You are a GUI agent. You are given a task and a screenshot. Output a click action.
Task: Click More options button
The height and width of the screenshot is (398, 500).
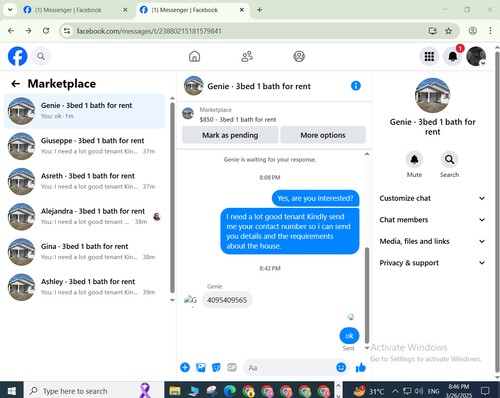click(x=323, y=135)
